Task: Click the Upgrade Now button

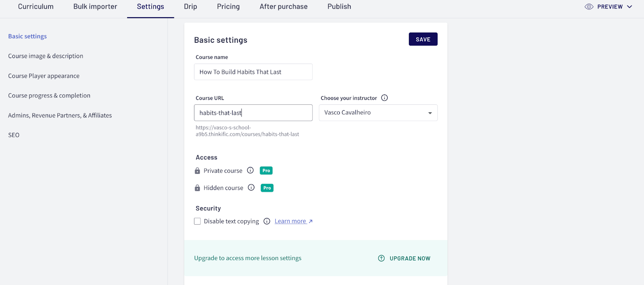Action: coord(404,258)
